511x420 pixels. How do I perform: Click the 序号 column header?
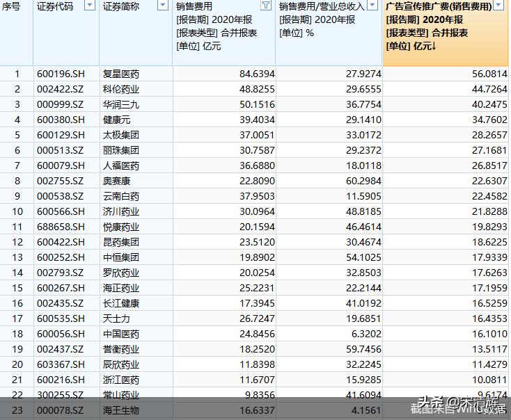[x=10, y=6]
